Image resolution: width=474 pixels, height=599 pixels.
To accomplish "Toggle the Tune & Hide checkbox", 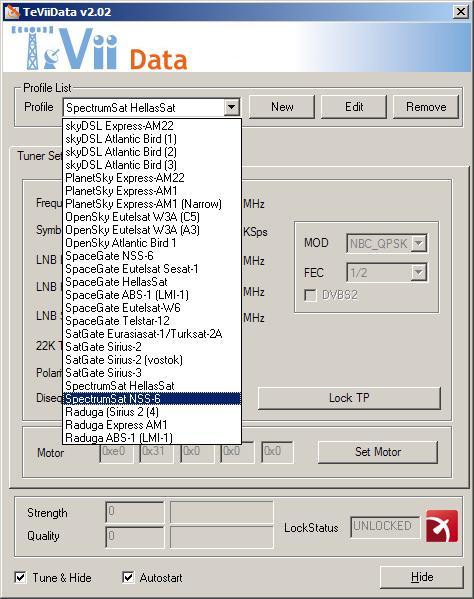I will [20, 577].
